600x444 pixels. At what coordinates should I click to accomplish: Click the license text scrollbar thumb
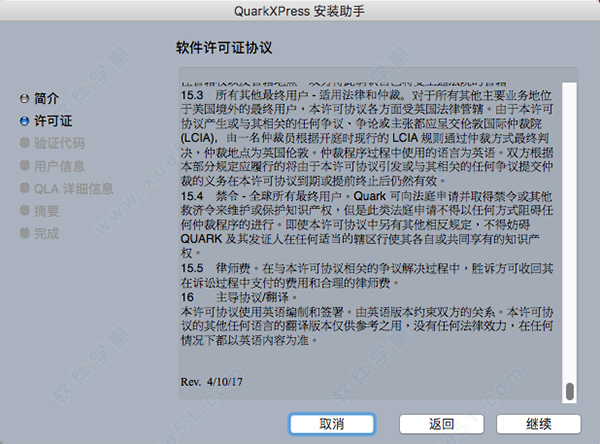pos(570,391)
